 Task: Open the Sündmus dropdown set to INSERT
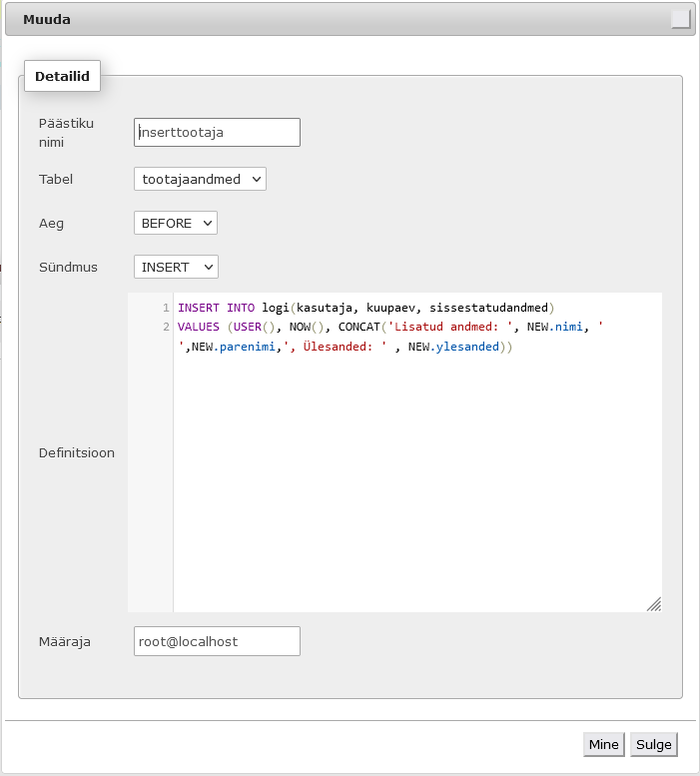click(x=176, y=267)
